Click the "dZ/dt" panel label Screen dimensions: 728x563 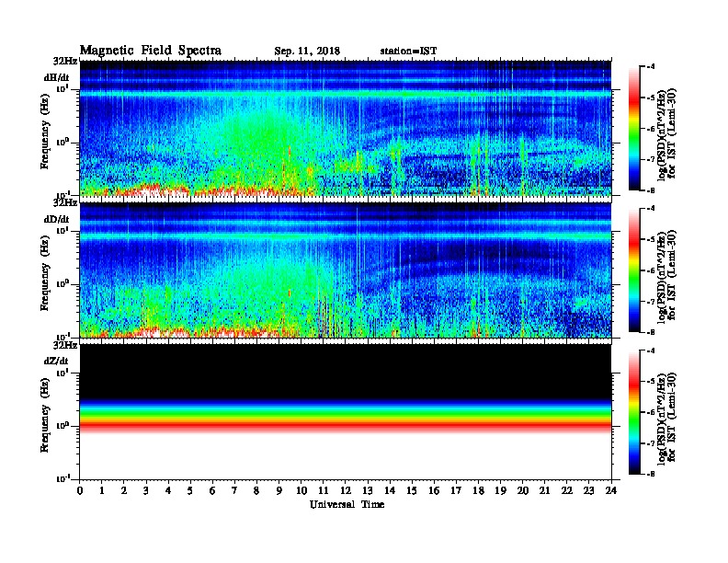tap(56, 361)
